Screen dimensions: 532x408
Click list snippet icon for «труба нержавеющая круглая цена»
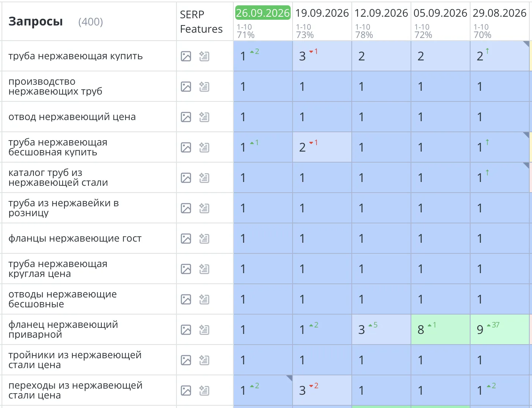coord(204,269)
